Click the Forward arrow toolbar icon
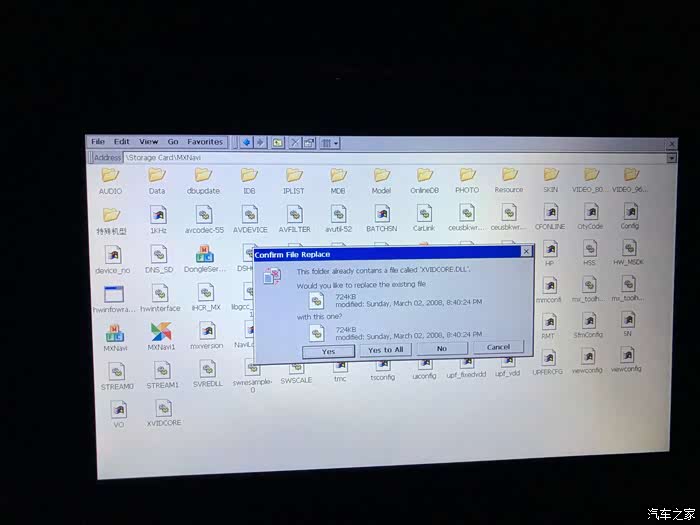 pyautogui.click(x=260, y=143)
